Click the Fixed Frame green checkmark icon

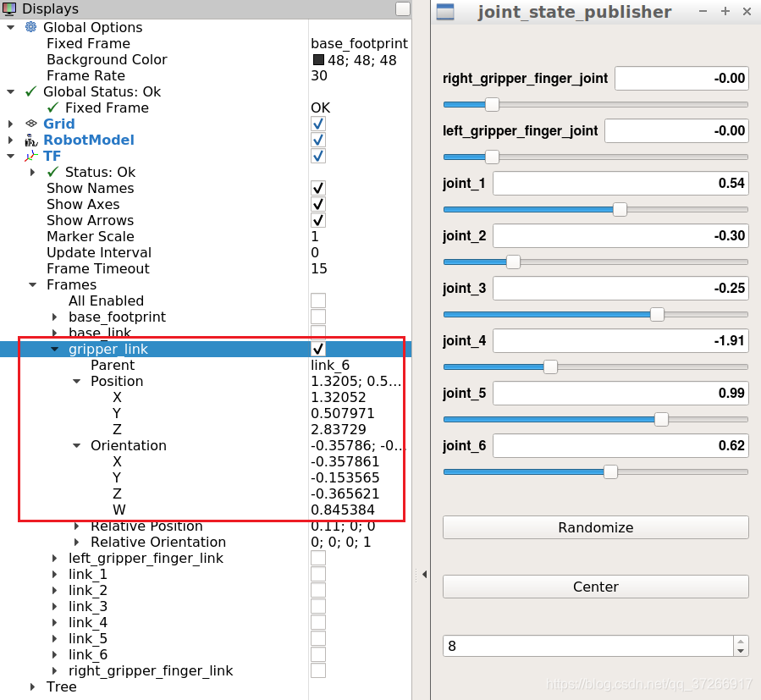point(52,107)
